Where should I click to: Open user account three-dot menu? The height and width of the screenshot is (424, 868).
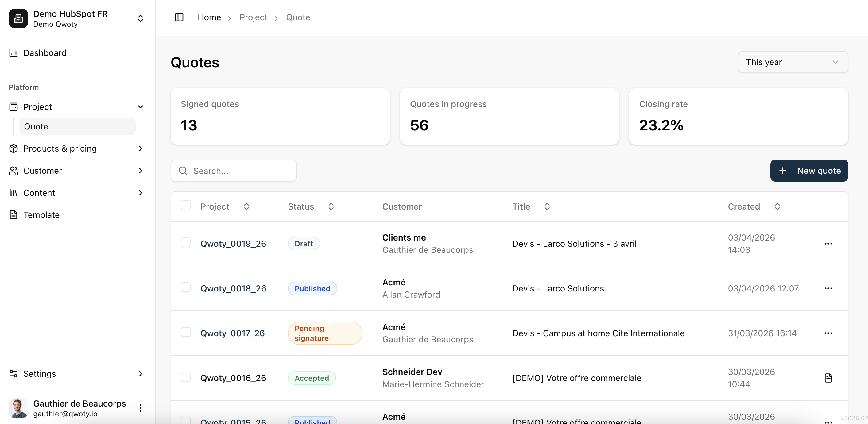tap(141, 408)
